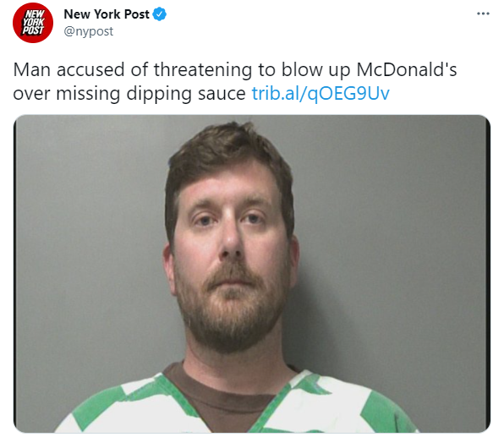Click the "NEW YORK POST" logo text
The width and height of the screenshot is (504, 448).
click(33, 23)
